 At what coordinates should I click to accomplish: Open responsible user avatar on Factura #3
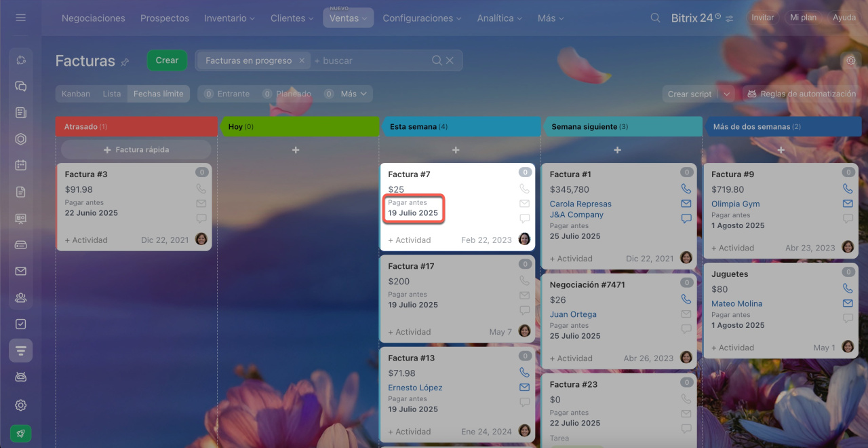point(201,239)
